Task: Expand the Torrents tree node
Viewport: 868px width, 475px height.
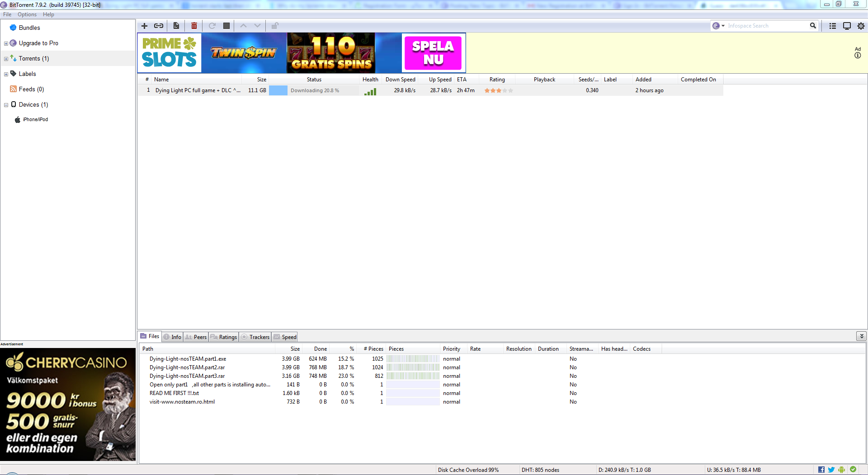Action: coord(6,59)
